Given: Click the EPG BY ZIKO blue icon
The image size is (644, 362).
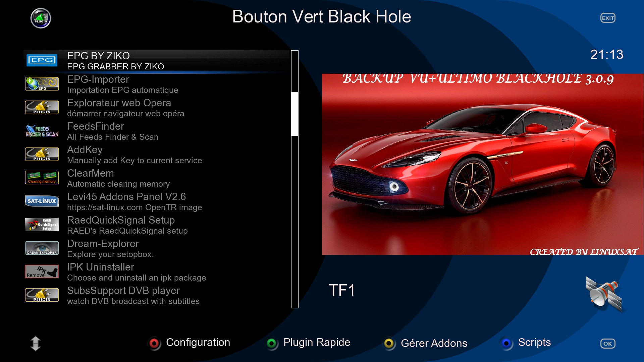Looking at the screenshot, I should coord(42,60).
